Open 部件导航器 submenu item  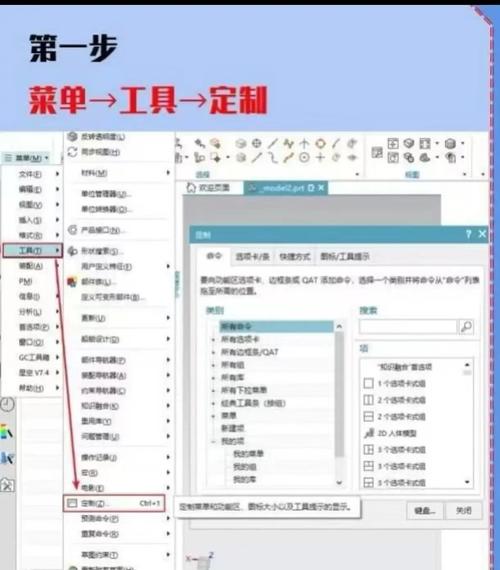(x=118, y=360)
